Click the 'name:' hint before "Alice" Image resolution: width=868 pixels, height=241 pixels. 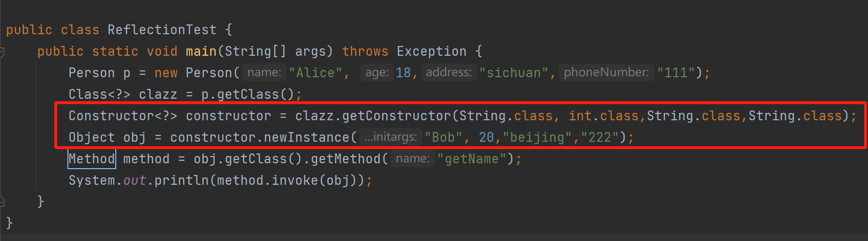264,73
